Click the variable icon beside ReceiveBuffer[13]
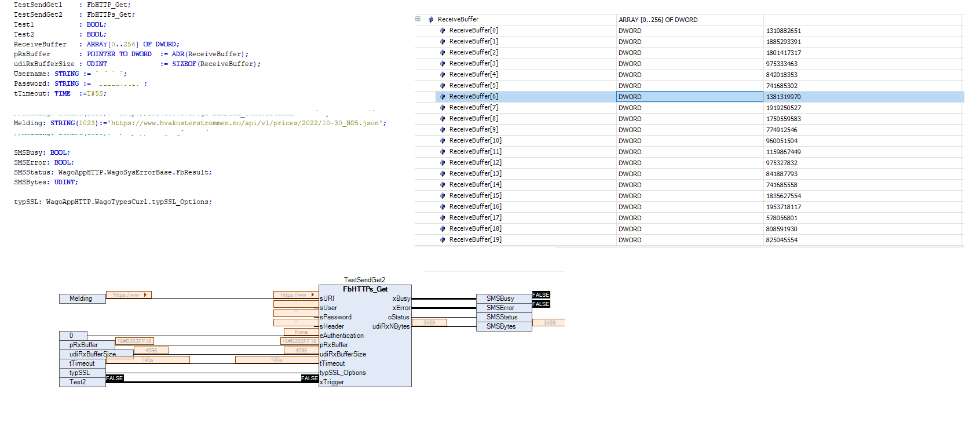The width and height of the screenshot is (980, 437). [x=443, y=174]
